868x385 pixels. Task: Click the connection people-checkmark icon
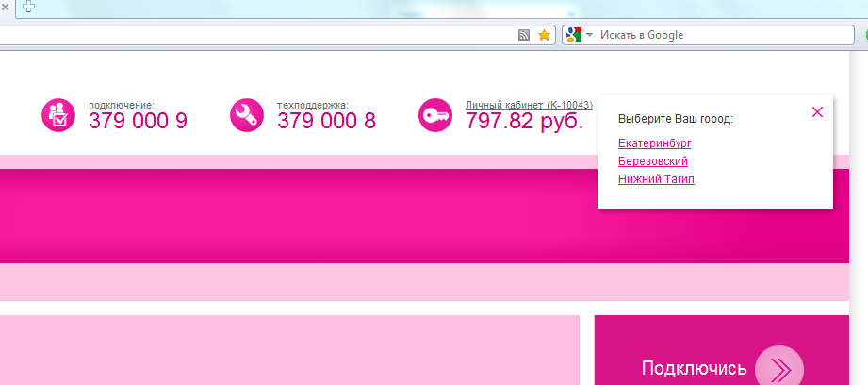pos(58,115)
